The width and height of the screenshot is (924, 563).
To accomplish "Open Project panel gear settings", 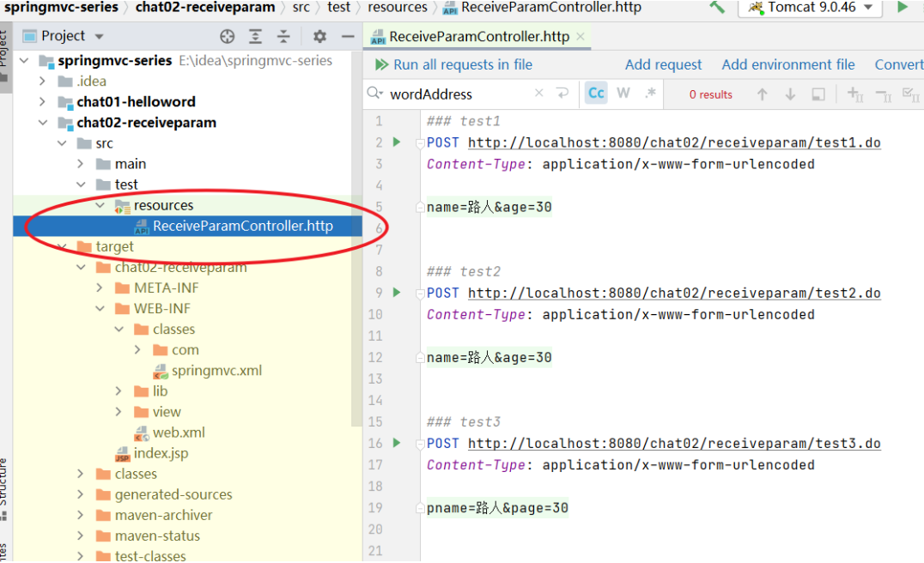I will click(319, 36).
